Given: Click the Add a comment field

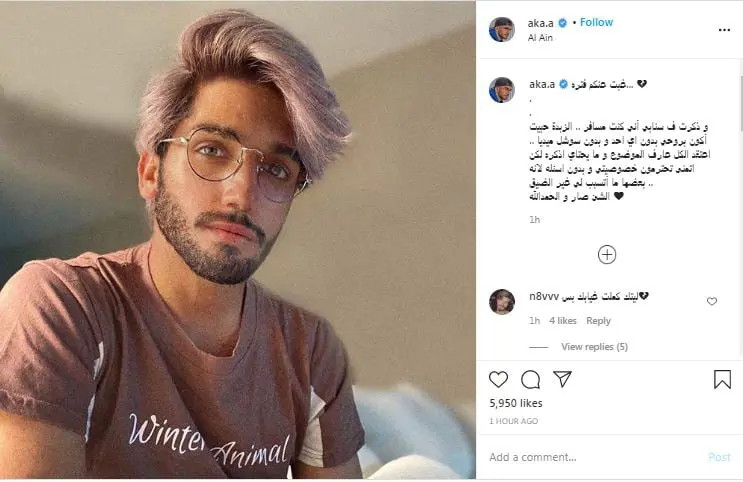Looking at the screenshot, I should tap(592, 457).
